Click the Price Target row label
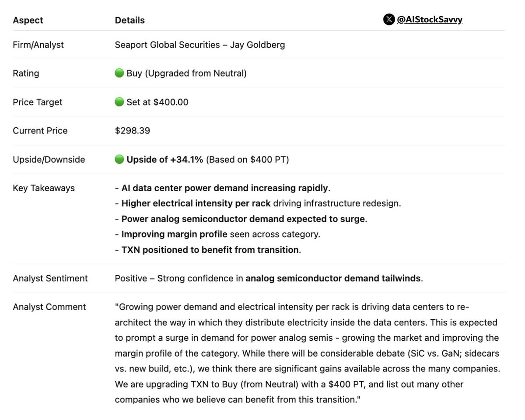The width and height of the screenshot is (525, 420). point(38,102)
